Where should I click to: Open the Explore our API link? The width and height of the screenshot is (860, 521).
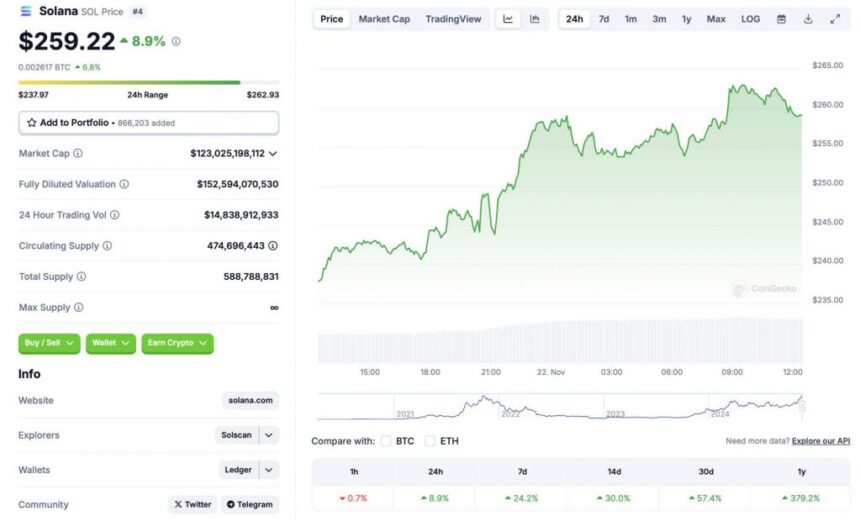coord(820,441)
